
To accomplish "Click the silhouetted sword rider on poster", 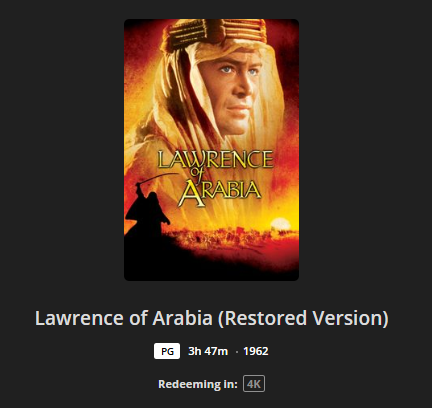I will click(148, 207).
